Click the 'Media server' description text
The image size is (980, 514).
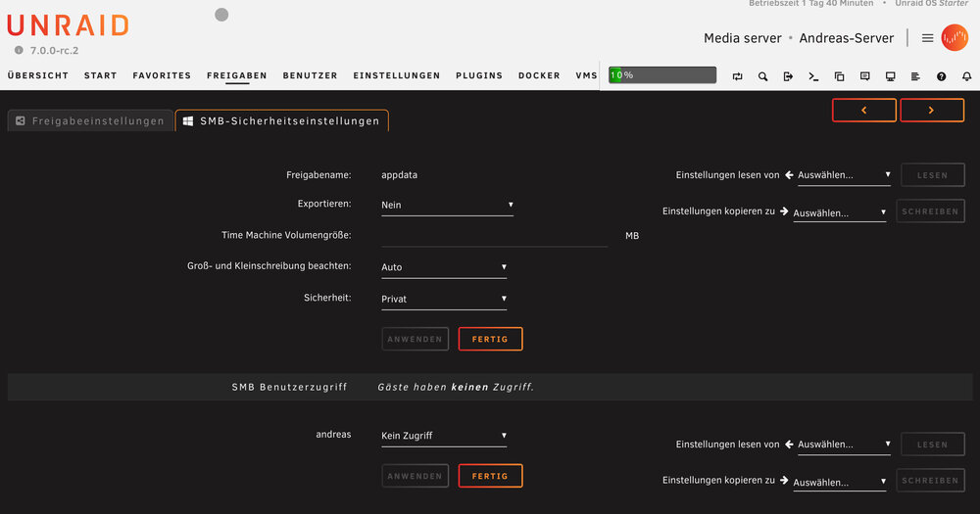tap(743, 38)
